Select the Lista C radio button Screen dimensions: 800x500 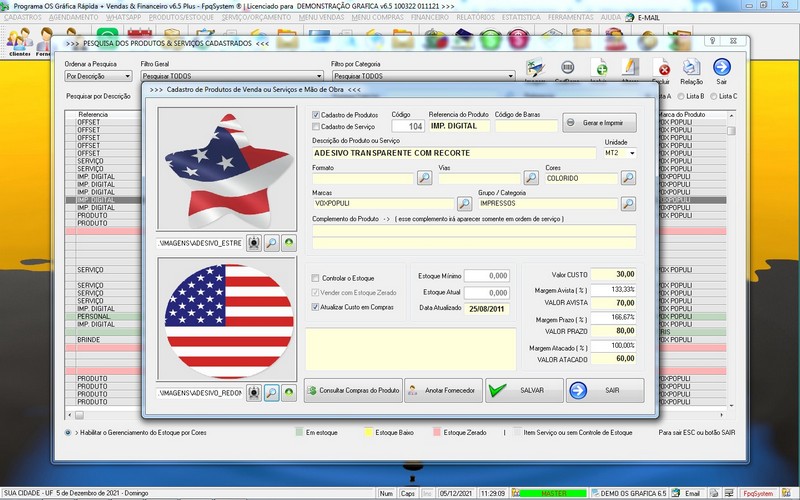coord(713,96)
